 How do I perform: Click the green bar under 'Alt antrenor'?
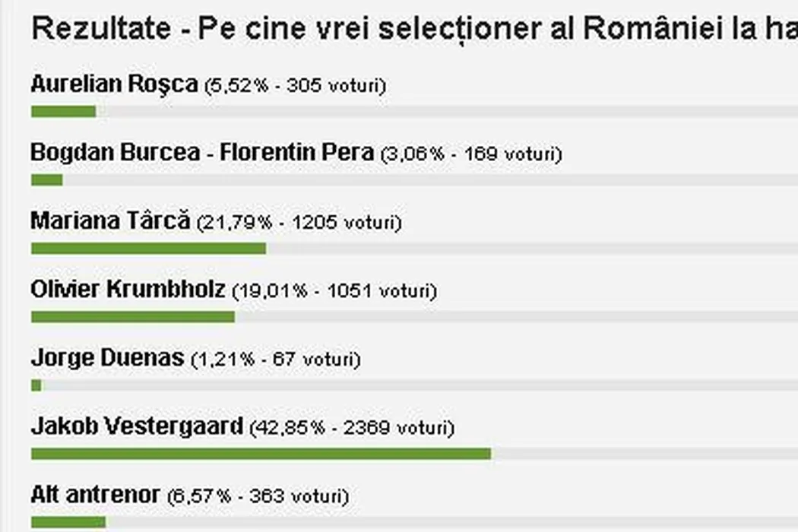[68, 522]
